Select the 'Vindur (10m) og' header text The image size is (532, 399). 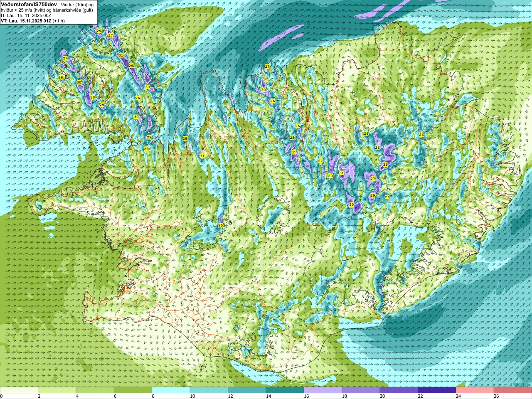(77, 4)
